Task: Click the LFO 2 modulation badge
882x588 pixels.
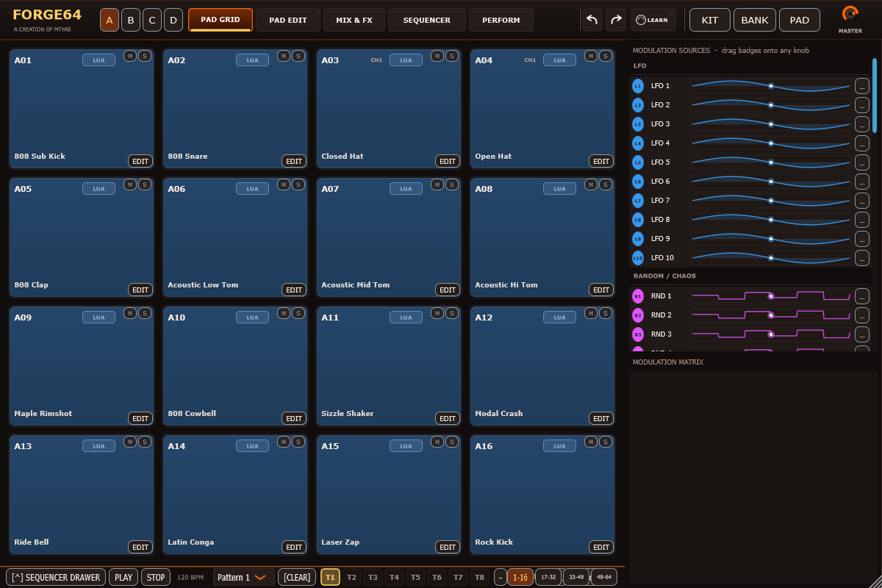Action: (638, 105)
